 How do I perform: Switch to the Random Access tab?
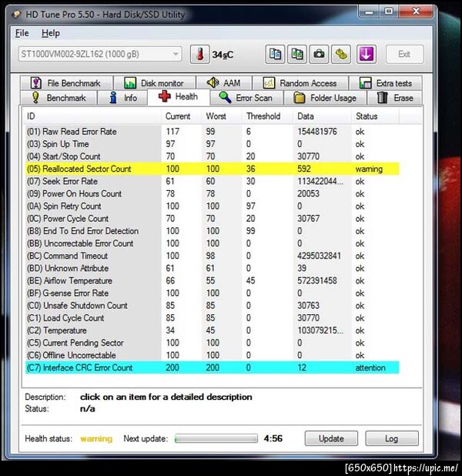point(300,83)
